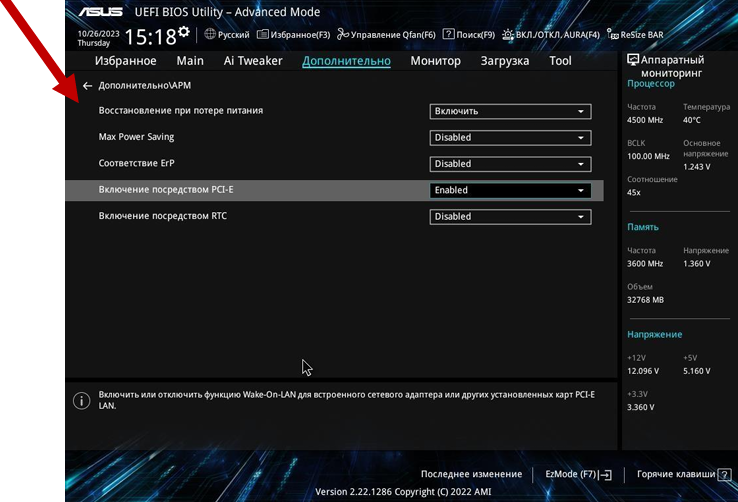
Task: Click the EzMode exit arrow icon
Action: 605,475
